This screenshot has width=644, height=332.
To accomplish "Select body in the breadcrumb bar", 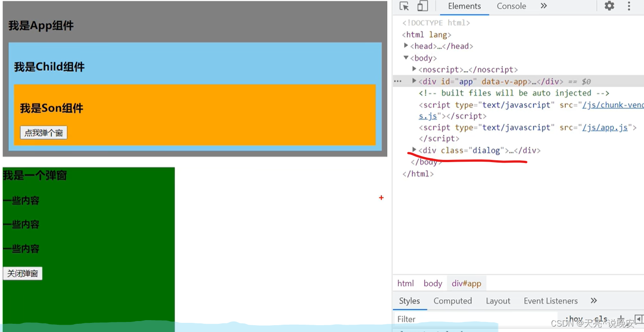I will point(433,283).
